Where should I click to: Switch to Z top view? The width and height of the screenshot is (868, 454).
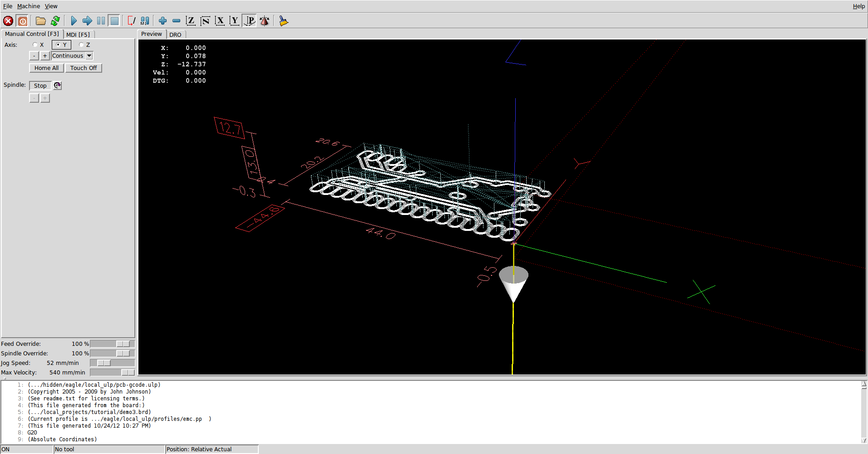191,21
